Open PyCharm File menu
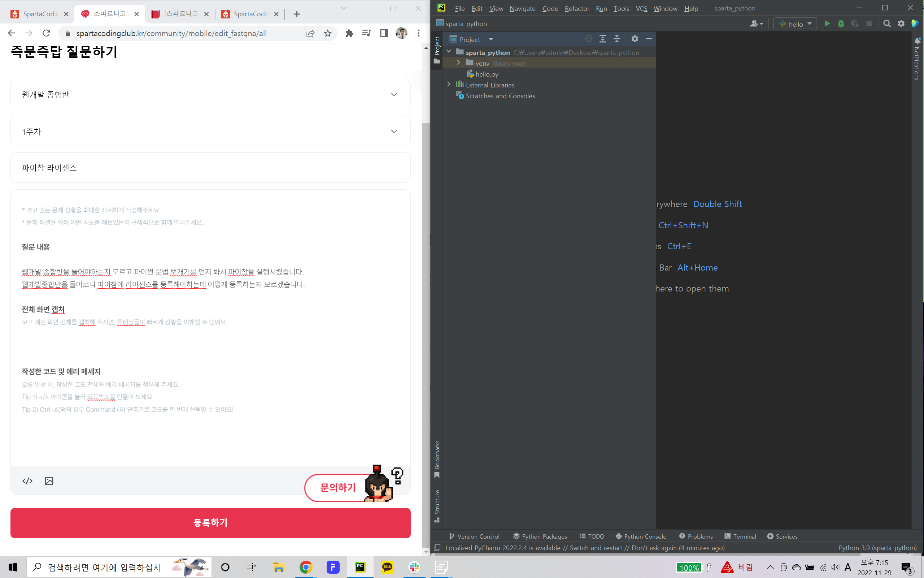924x578 pixels. coord(459,8)
